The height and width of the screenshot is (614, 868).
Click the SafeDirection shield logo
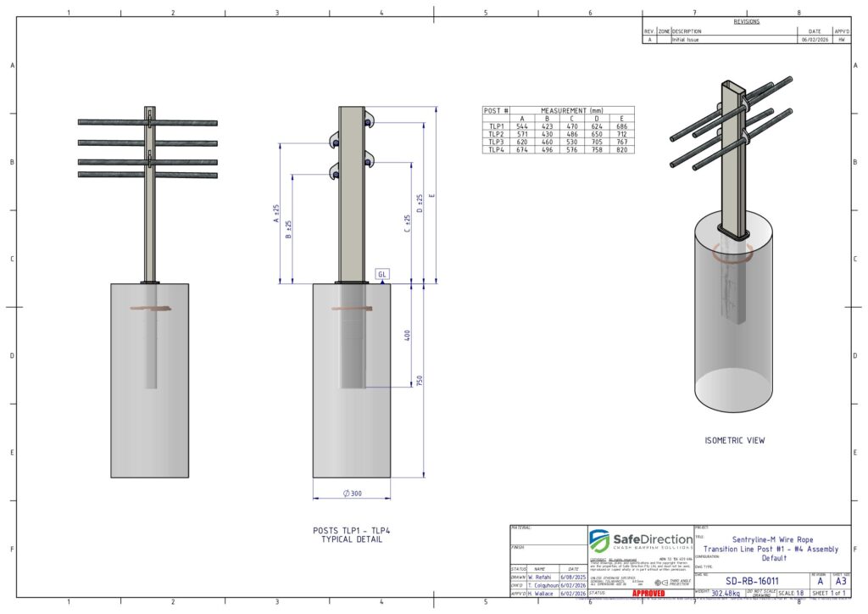pyautogui.click(x=600, y=541)
